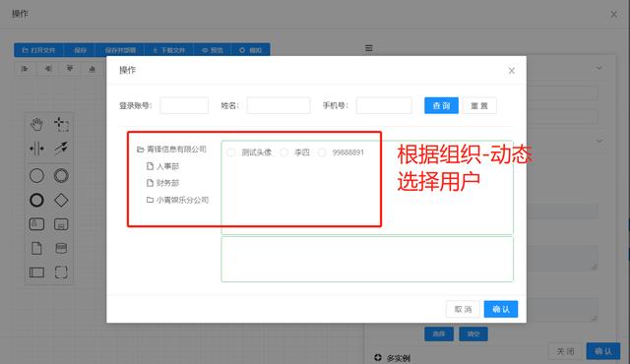Click 清空 button in the background panel
The image size is (630, 364).
(473, 334)
